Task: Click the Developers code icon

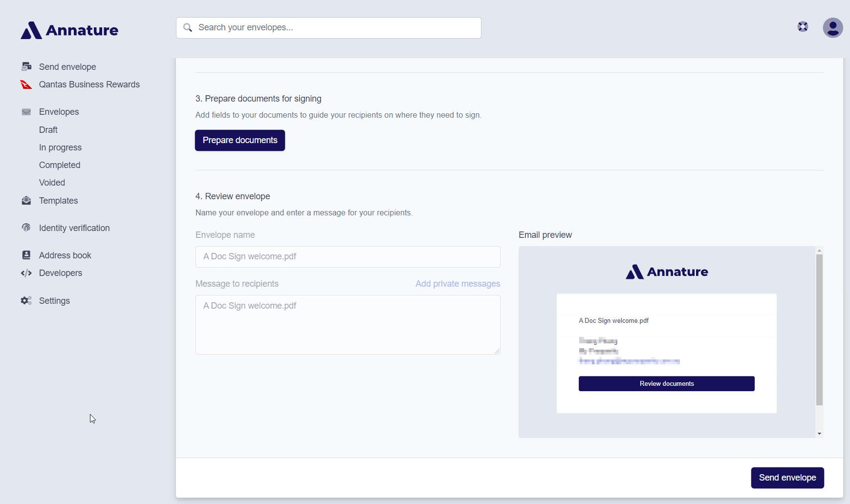Action: (x=26, y=273)
